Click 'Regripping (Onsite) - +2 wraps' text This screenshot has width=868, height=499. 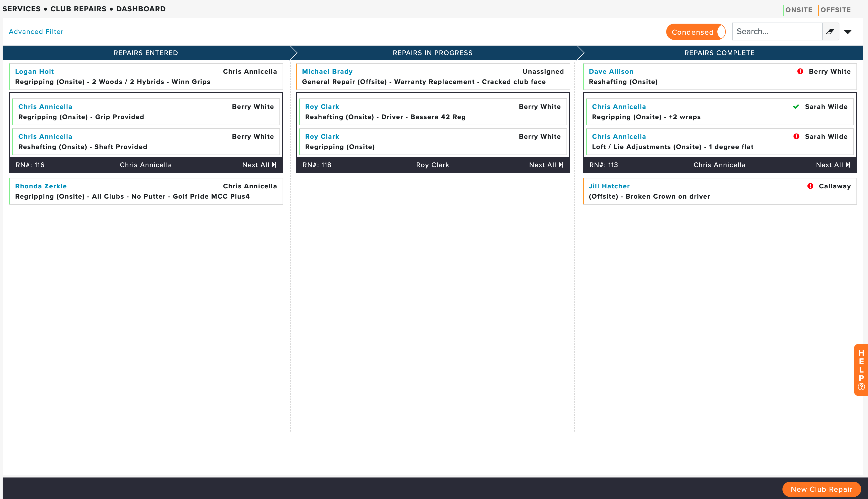click(x=646, y=117)
